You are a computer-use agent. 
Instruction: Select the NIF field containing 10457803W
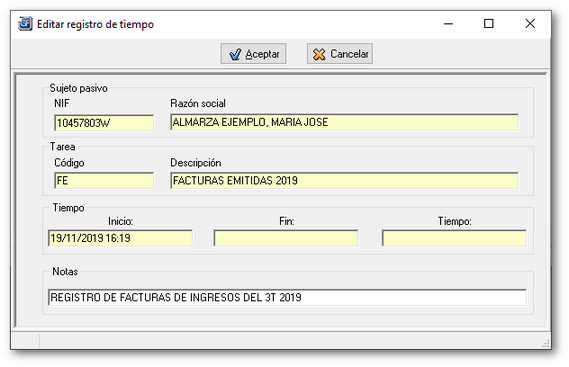pyautogui.click(x=104, y=123)
